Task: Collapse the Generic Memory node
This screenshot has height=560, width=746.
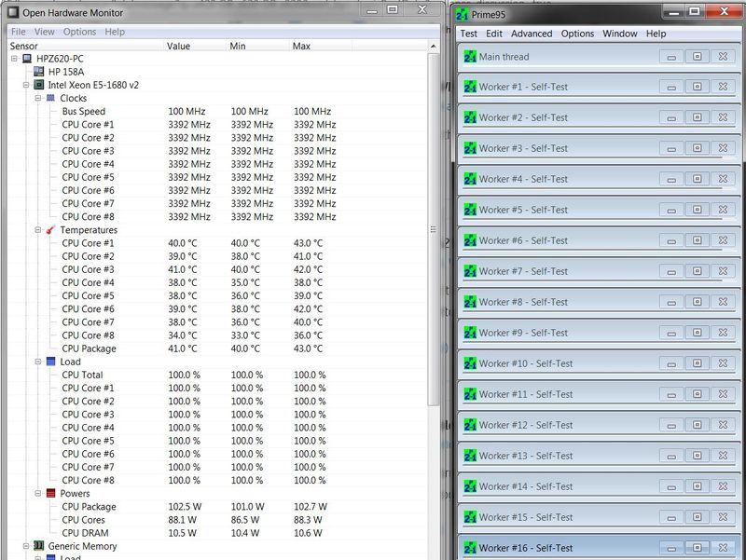Action: point(26,546)
